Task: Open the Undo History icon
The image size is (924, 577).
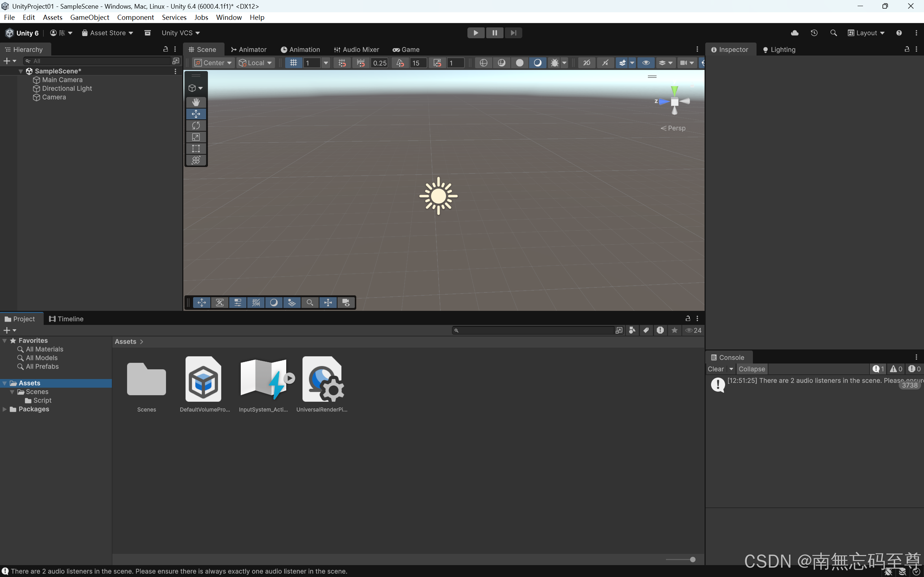Action: 814,33
